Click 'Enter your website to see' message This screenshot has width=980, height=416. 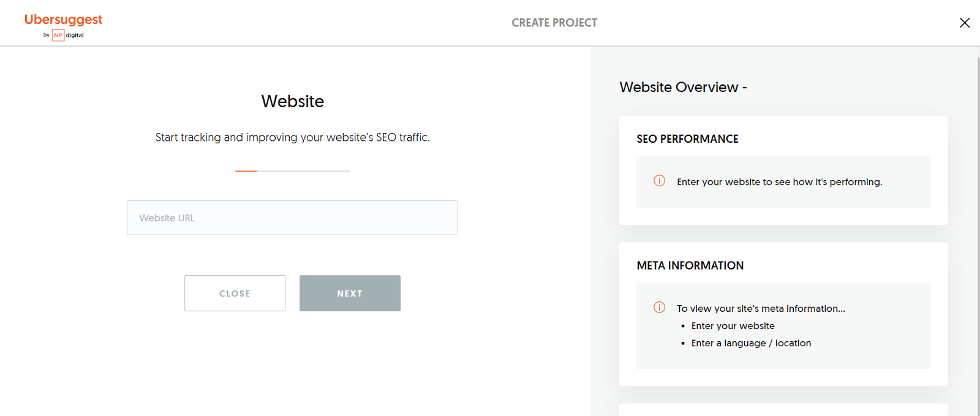(x=779, y=182)
